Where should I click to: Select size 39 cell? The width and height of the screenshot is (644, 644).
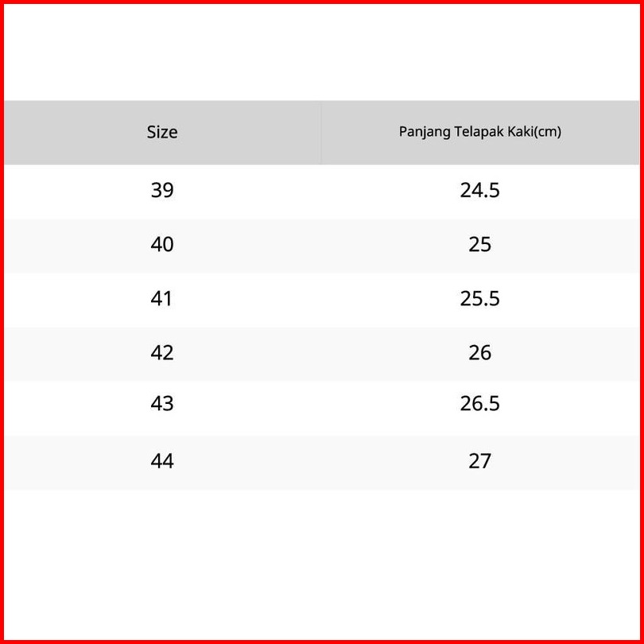[162, 191]
